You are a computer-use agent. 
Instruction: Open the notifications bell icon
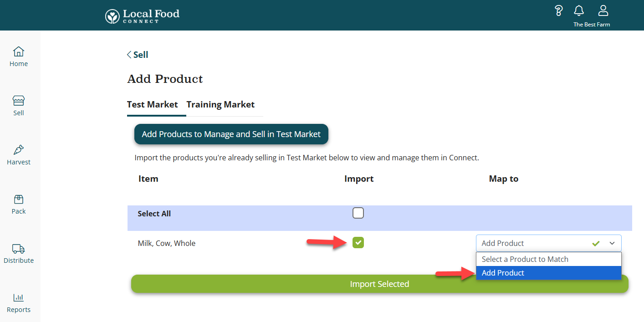(x=579, y=11)
